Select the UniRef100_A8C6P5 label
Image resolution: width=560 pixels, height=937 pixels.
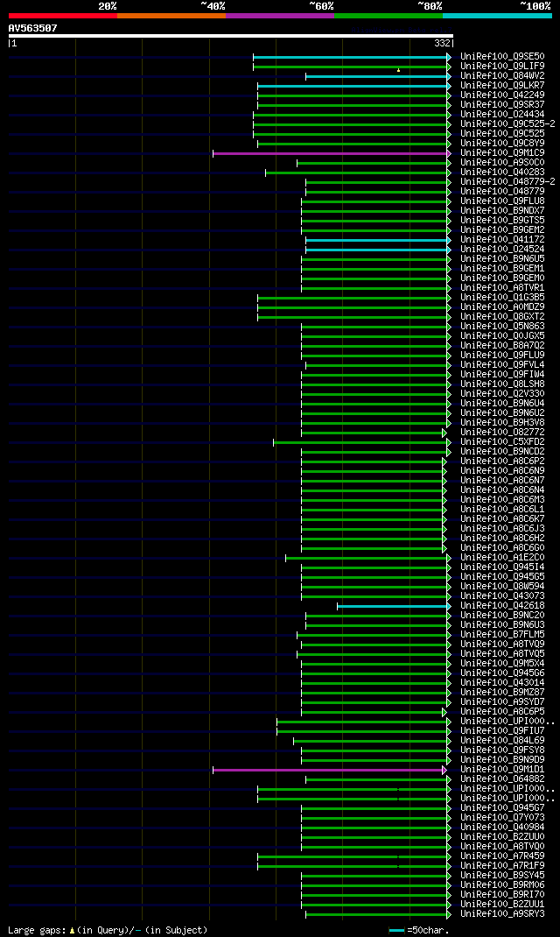click(x=502, y=712)
